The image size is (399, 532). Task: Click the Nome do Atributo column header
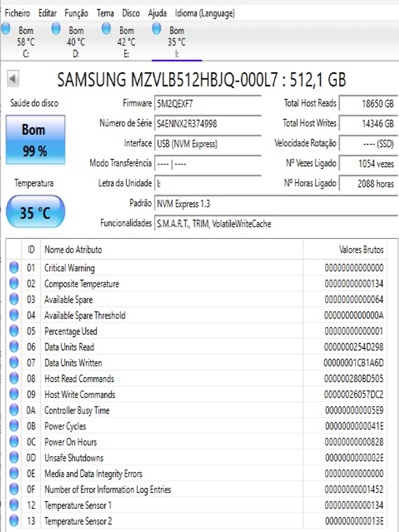(171, 250)
